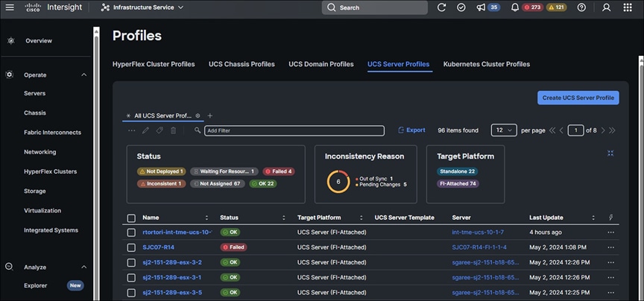Add a new view tab with plus icon
644x301 pixels.
click(x=210, y=115)
